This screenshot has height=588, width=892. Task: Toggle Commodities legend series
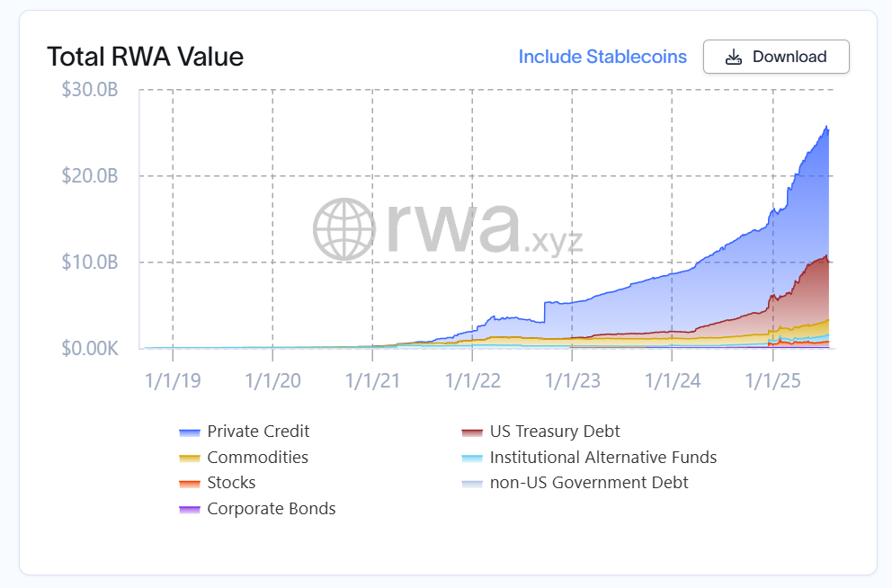pos(257,458)
